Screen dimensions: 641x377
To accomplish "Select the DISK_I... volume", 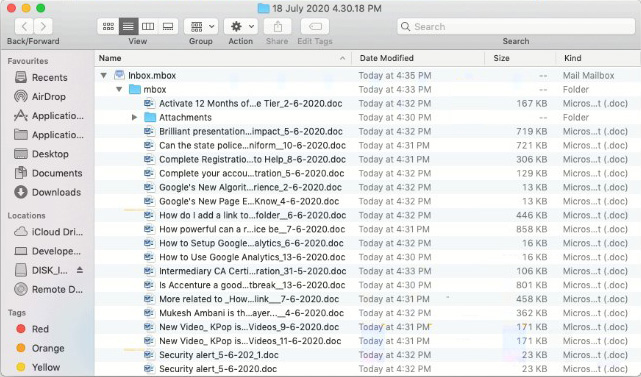I will point(41,270).
